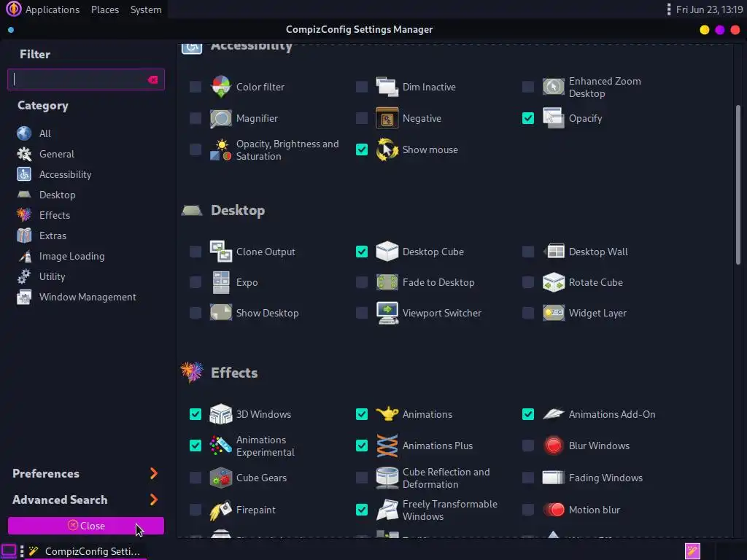Uncheck the Show mouse checkbox

pos(362,149)
